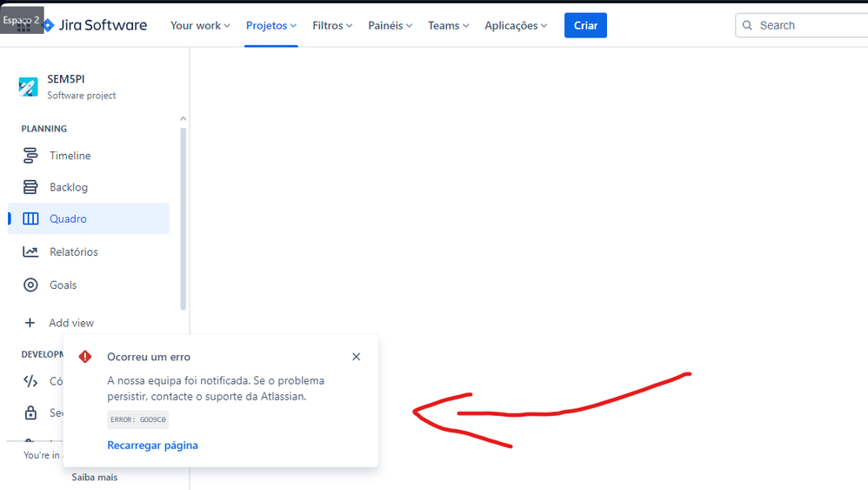Click the Goals target icon
This screenshot has width=868, height=490.
coord(30,285)
